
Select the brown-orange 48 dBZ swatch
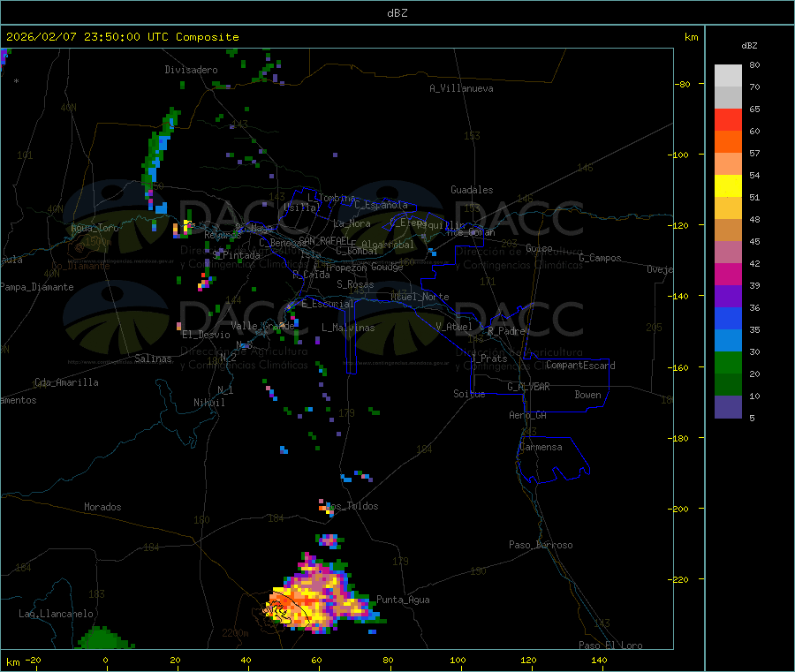point(728,230)
